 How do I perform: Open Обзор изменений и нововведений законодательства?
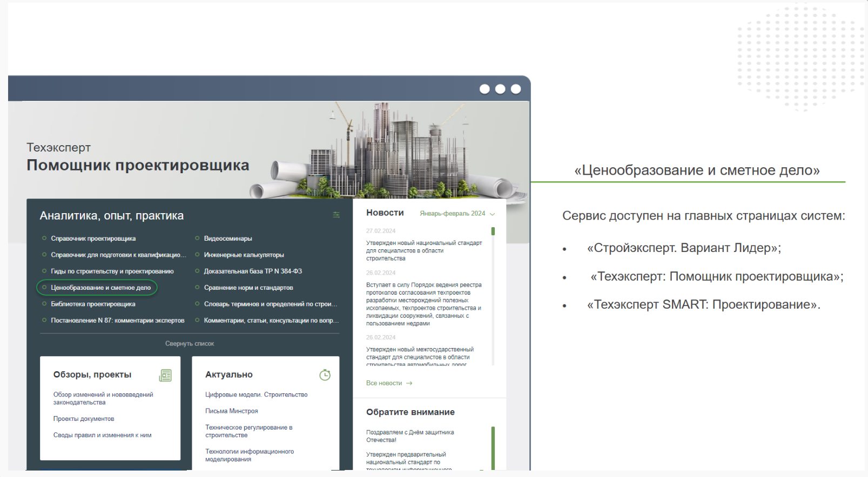[103, 398]
